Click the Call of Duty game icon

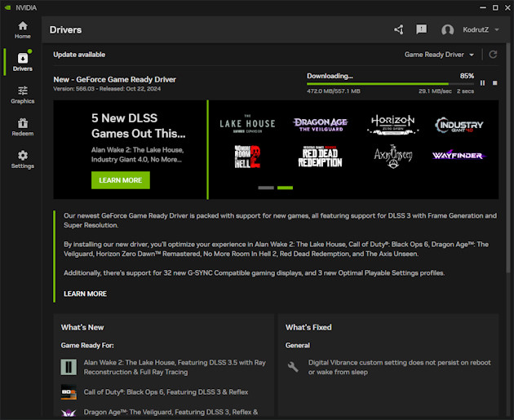coord(69,392)
